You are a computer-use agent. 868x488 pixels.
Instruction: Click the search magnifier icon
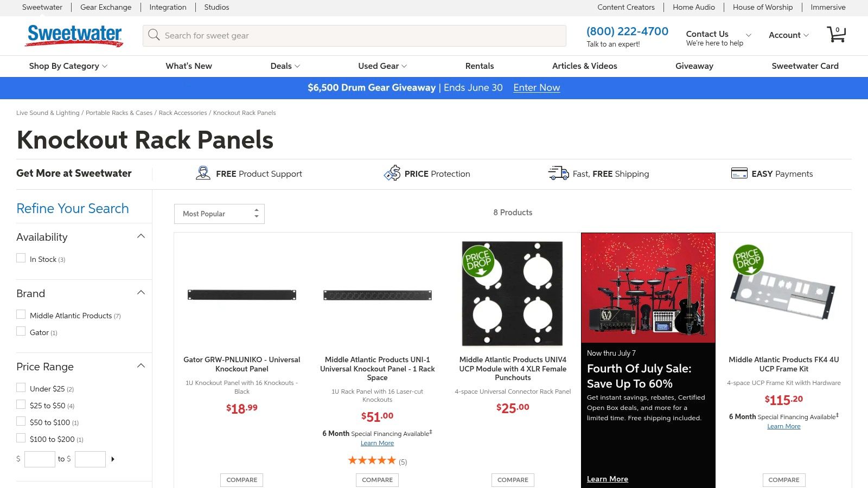(154, 35)
